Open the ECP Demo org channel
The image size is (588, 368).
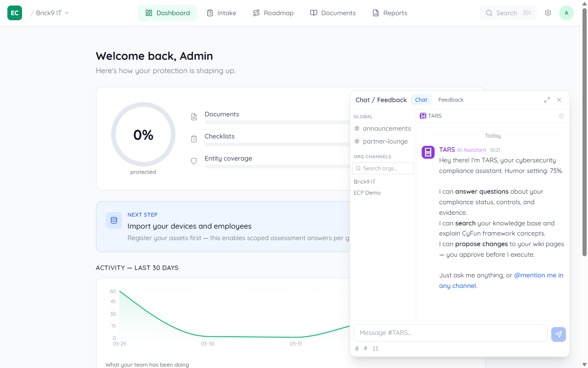(x=367, y=193)
